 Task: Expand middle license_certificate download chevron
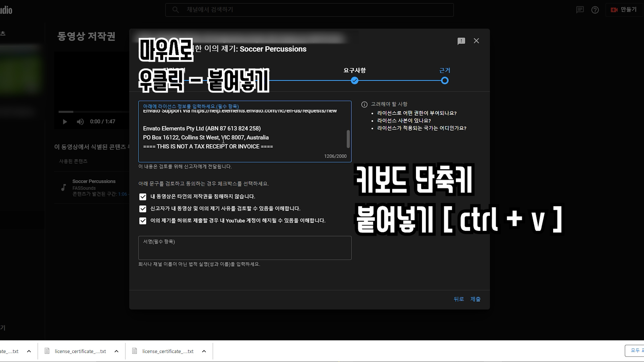(116, 351)
